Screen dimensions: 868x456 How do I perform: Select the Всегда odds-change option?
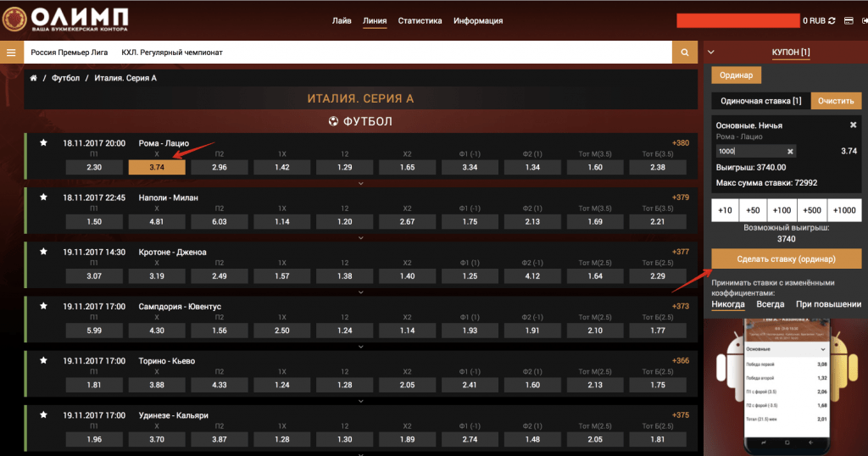(770, 304)
